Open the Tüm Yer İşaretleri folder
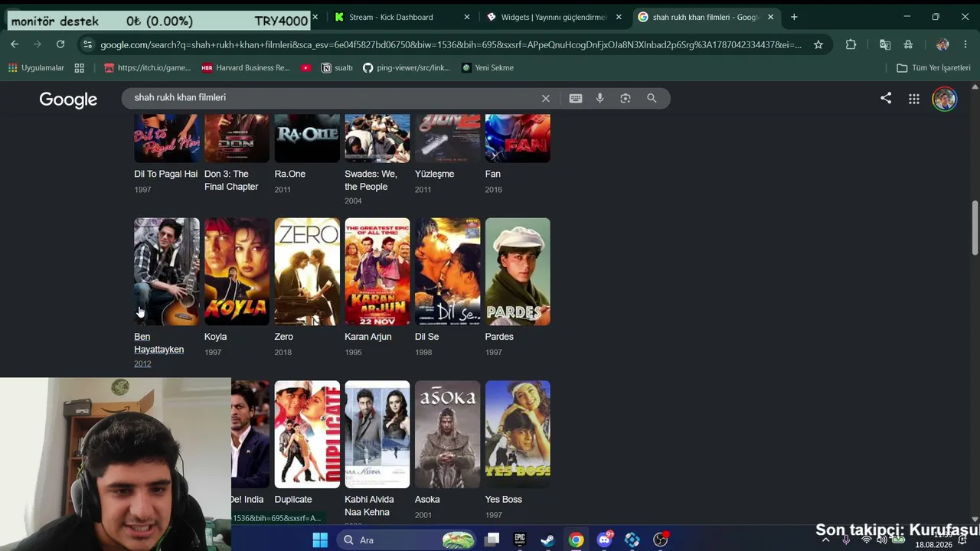The width and height of the screenshot is (980, 551). coord(933,68)
